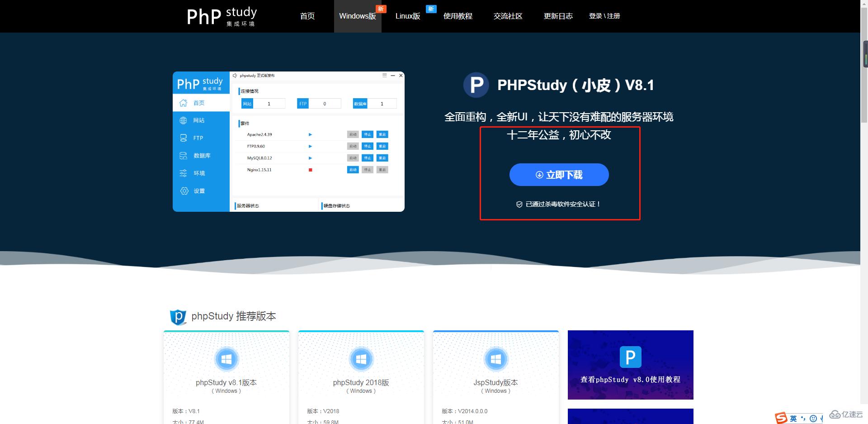Click the hamburger menu icon in preview window
Image resolution: width=868 pixels, height=424 pixels.
(x=385, y=76)
